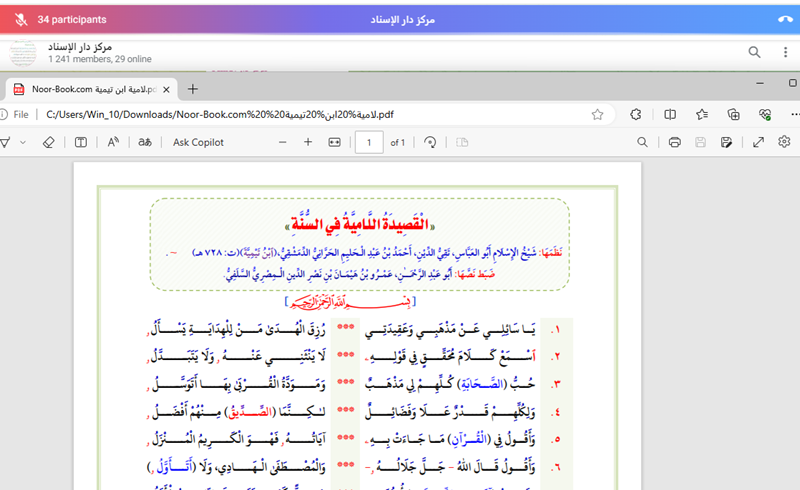The width and height of the screenshot is (800, 490).
Task: Click the blue word القرآن in verse 5
Action: click(467, 439)
